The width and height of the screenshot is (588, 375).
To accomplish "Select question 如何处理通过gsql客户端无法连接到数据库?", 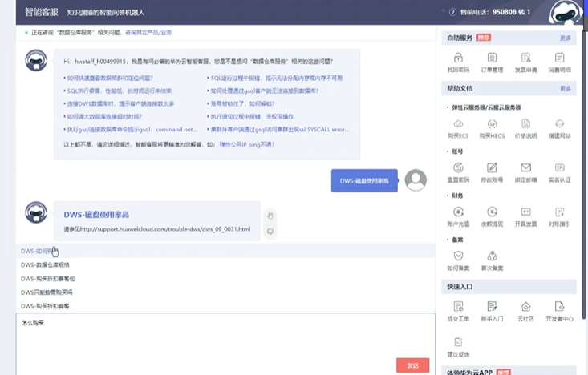I will (x=265, y=91).
